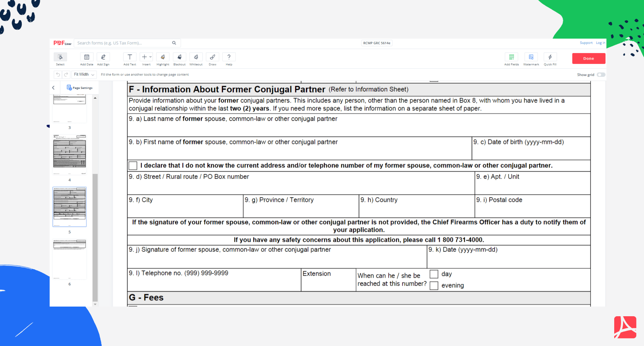Open the Log in link
Viewport: 644px width, 346px height.
coord(600,43)
